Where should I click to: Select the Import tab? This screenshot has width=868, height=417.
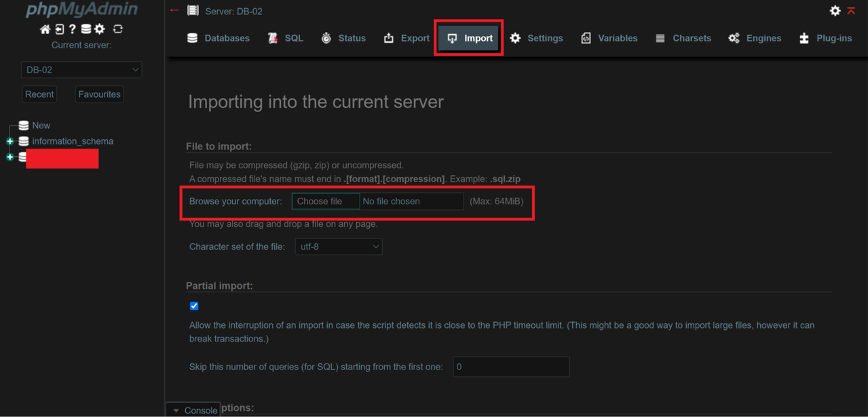tap(470, 38)
